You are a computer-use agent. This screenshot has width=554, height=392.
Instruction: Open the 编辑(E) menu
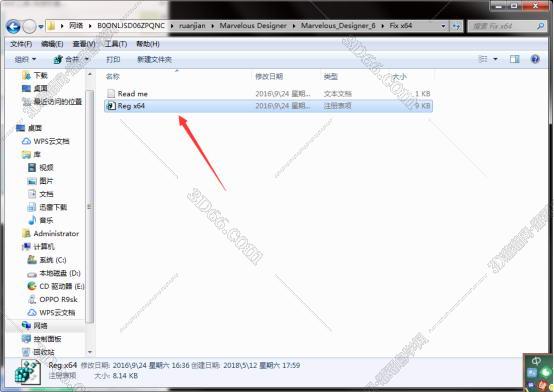tap(52, 44)
